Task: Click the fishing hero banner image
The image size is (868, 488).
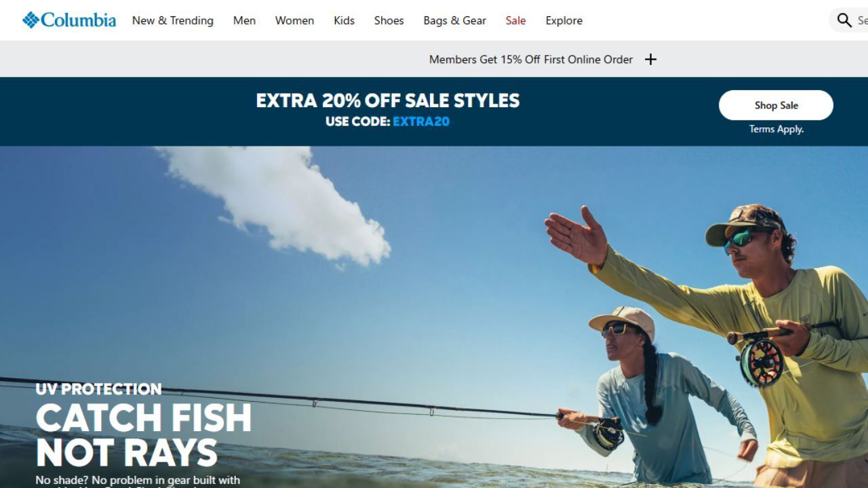Action: (x=434, y=317)
